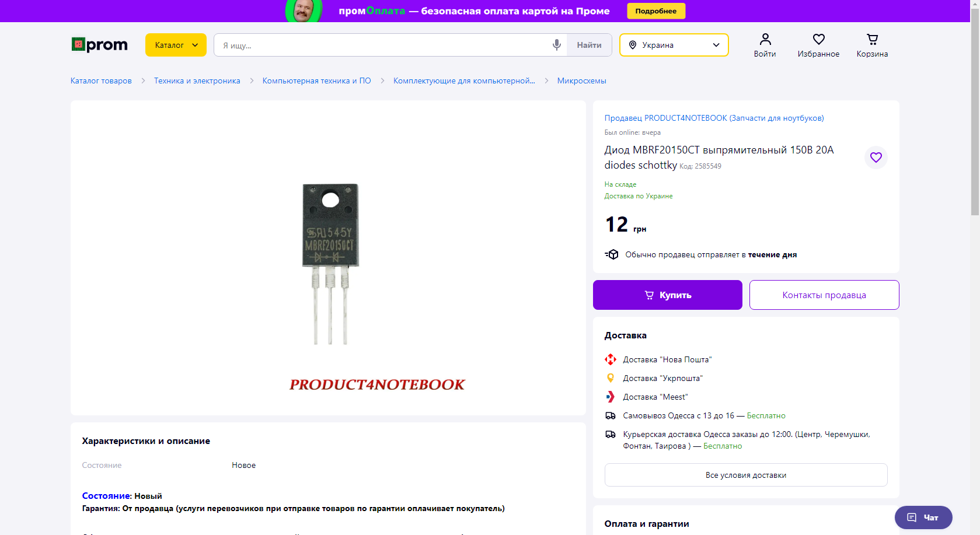
Task: Open the Войти user account icon
Action: [x=765, y=39]
